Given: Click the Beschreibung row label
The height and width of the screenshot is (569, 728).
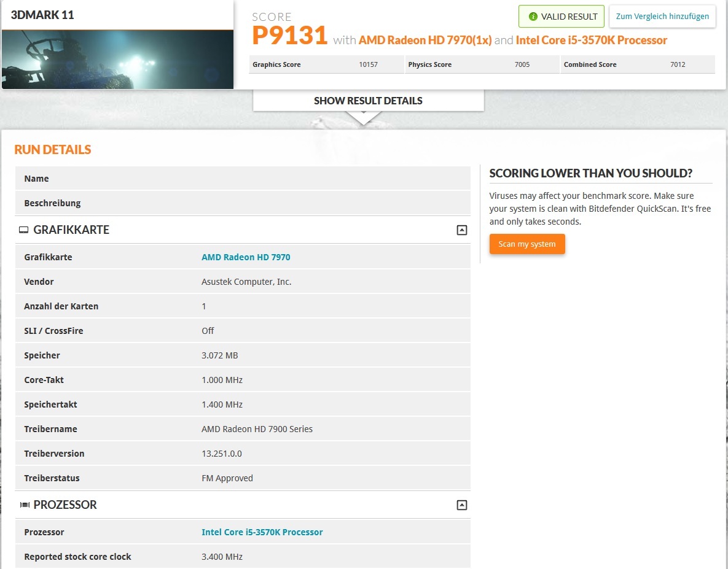Looking at the screenshot, I should [x=52, y=203].
